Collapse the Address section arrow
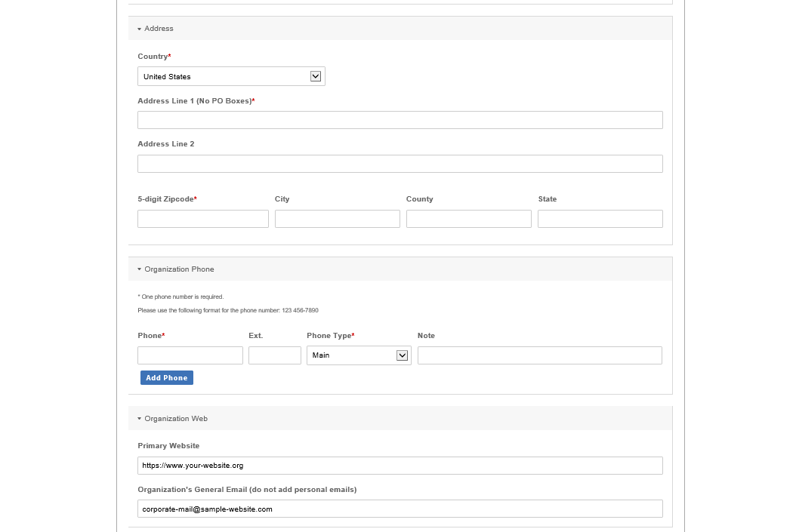Viewport: 796px width, 532px height. click(x=140, y=29)
